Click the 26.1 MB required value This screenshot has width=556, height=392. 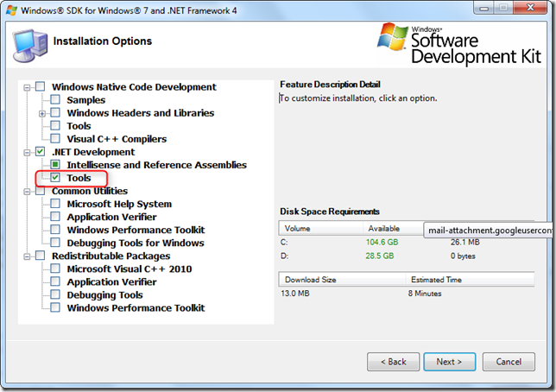pos(464,243)
